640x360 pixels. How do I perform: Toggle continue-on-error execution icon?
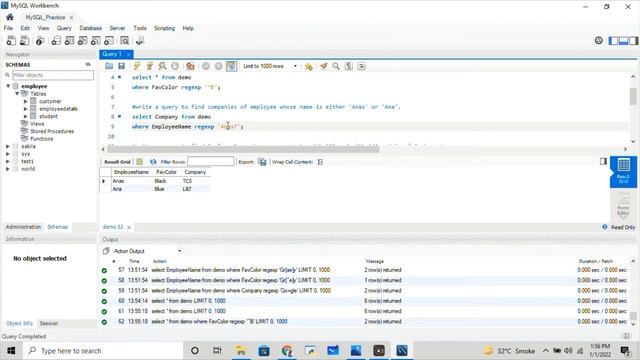pyautogui.click(x=190, y=66)
